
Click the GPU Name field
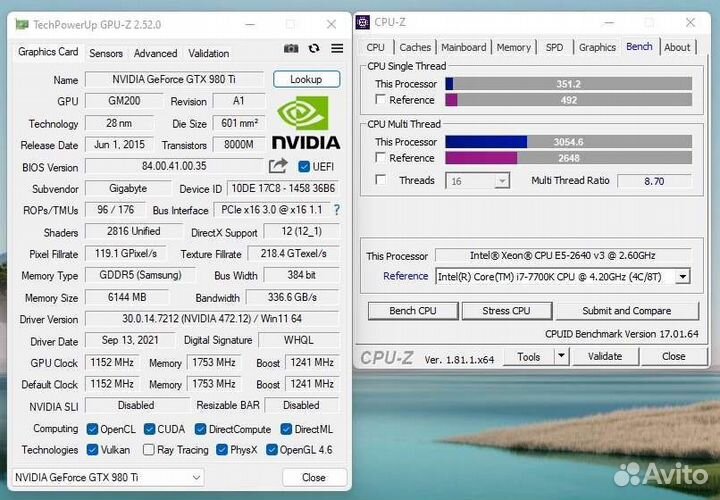click(174, 79)
